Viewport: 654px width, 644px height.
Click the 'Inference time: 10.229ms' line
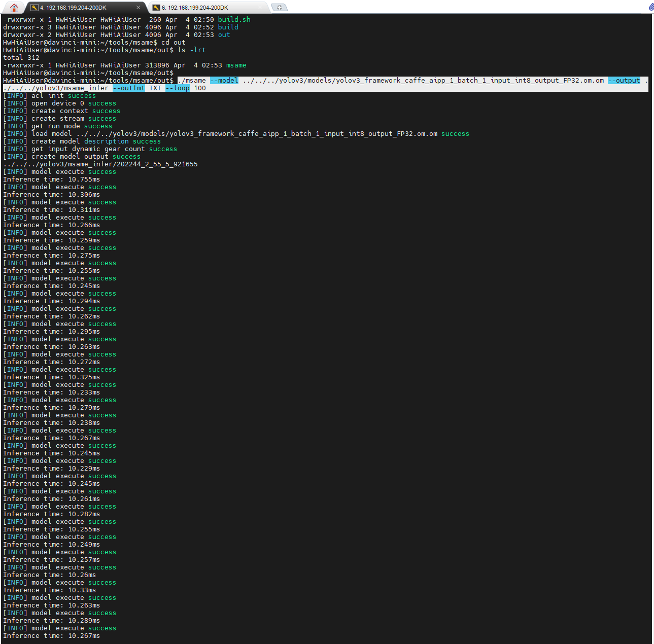click(52, 469)
